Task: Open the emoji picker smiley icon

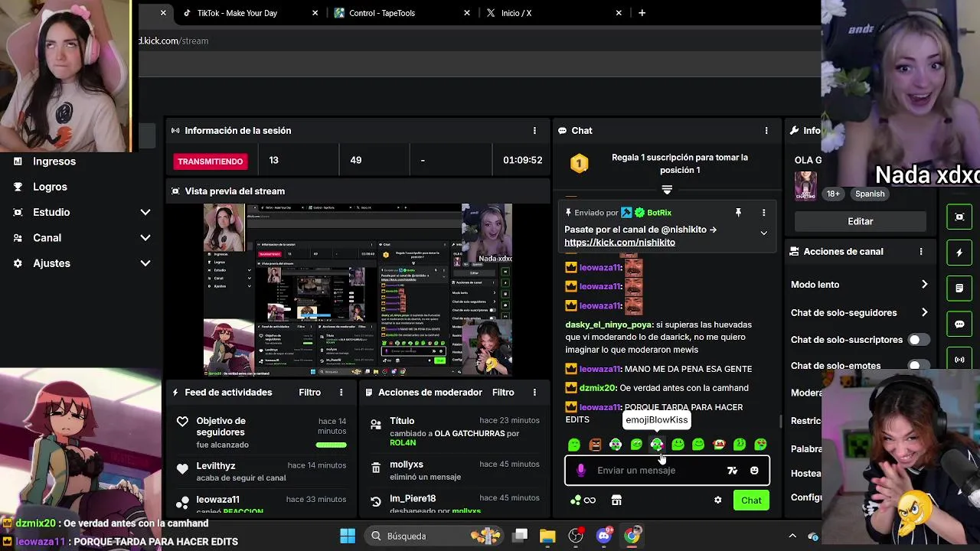Action: [x=754, y=471]
